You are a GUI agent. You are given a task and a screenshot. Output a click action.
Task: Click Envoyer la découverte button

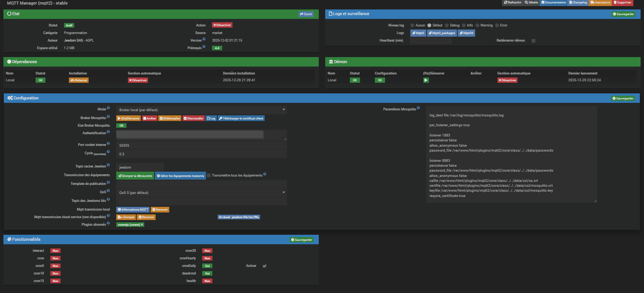click(135, 176)
